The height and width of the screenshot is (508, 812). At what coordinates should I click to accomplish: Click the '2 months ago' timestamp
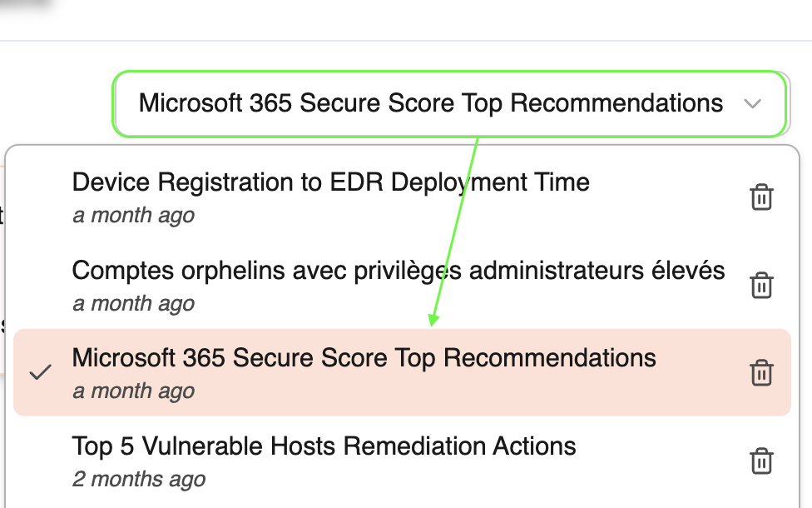point(139,479)
